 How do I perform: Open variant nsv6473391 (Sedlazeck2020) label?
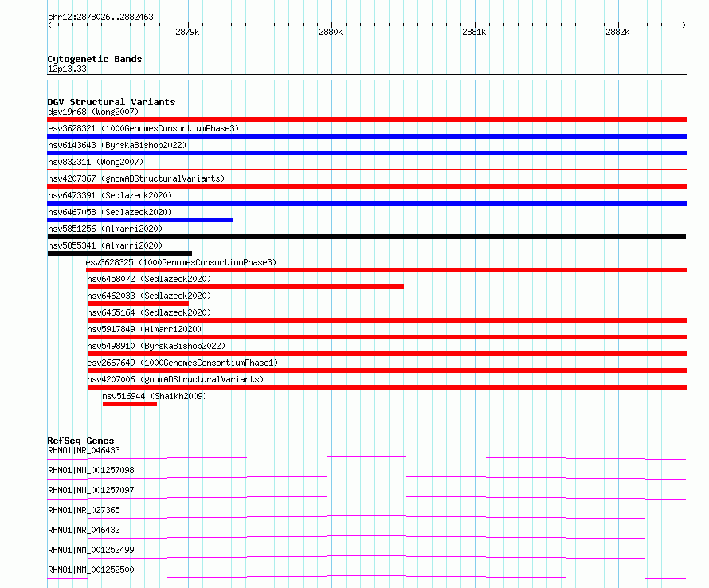pos(110,195)
